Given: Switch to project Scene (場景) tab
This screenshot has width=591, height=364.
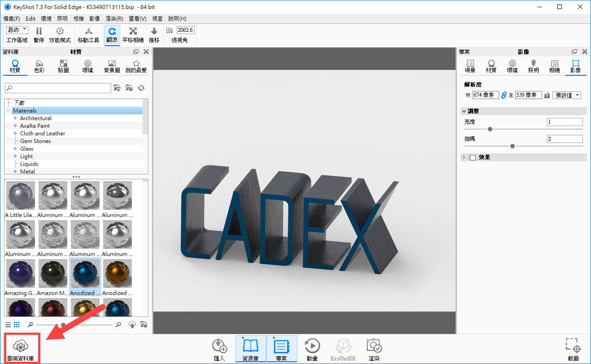Looking at the screenshot, I should click(470, 66).
